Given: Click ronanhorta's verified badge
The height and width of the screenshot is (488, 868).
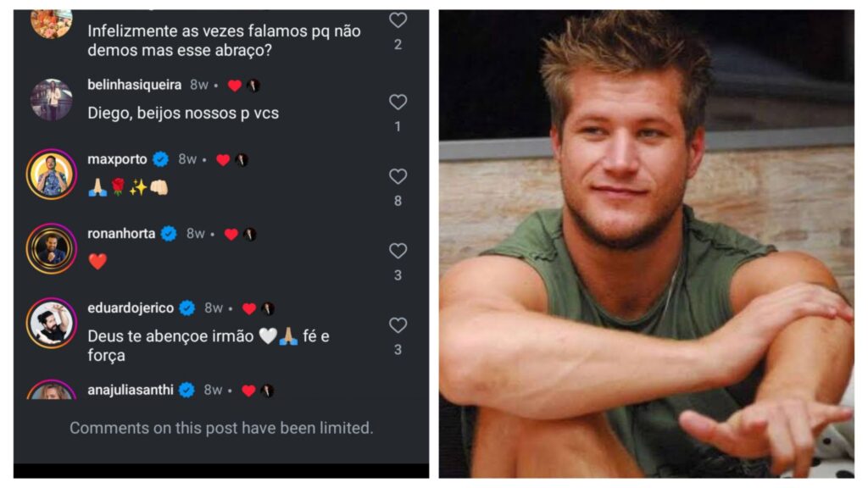Looking at the screenshot, I should [169, 234].
